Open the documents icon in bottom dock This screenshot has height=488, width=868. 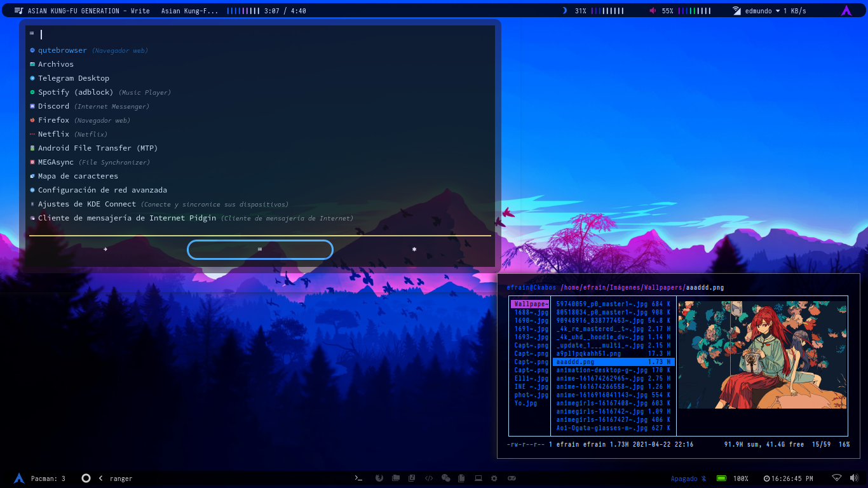(x=462, y=478)
